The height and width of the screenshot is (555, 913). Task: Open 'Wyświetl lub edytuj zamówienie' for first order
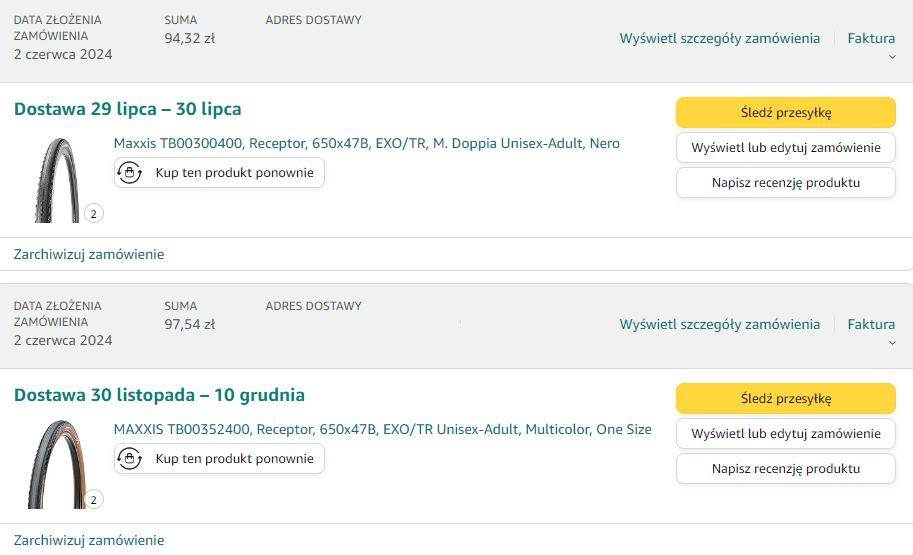[x=785, y=148]
